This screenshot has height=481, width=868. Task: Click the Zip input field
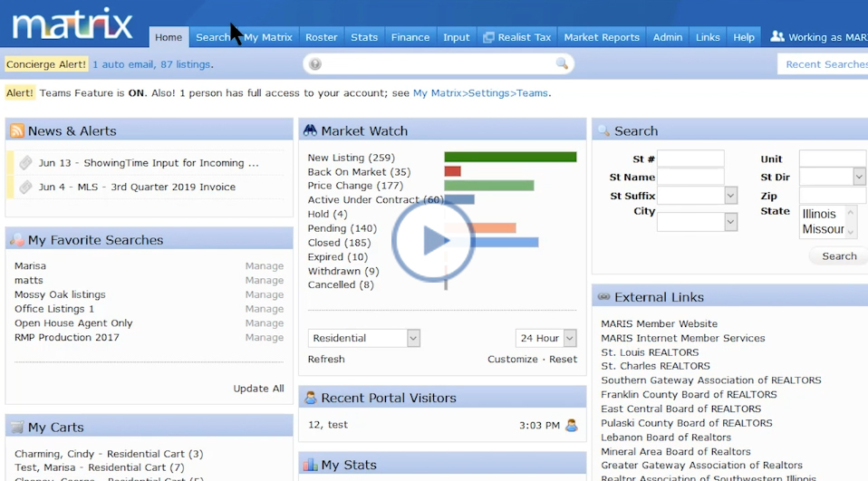(833, 196)
